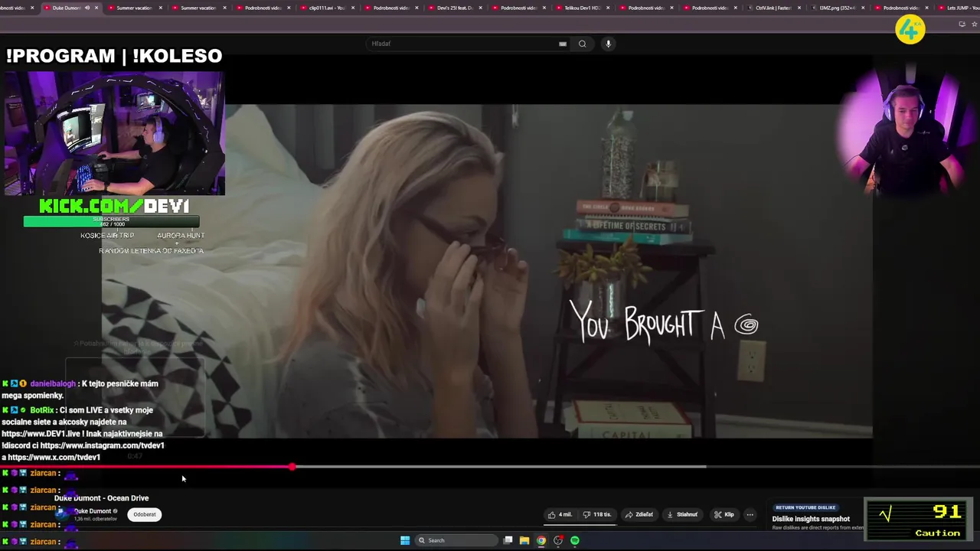
Task: Click the Duke Dumont channel avatar
Action: [x=64, y=514]
